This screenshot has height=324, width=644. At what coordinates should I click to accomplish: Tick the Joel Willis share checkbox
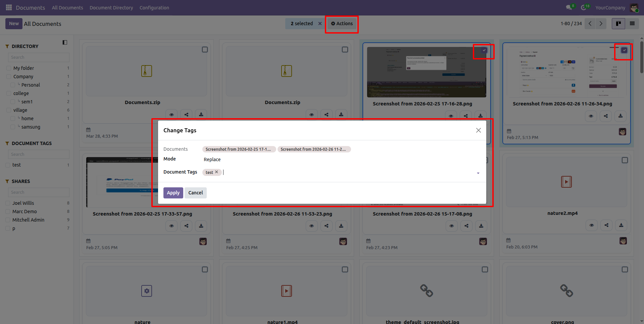point(8,203)
